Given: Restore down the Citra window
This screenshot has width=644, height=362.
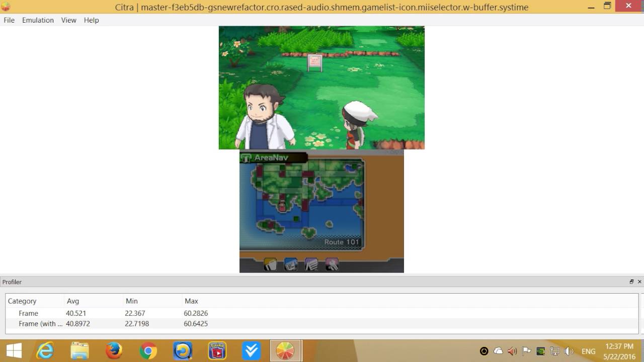Looking at the screenshot, I should 607,6.
